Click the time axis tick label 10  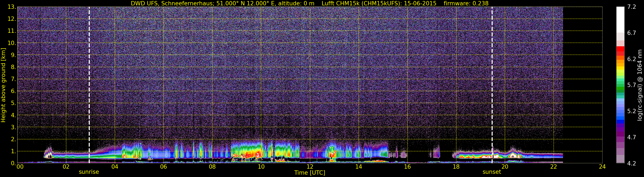click(261, 167)
